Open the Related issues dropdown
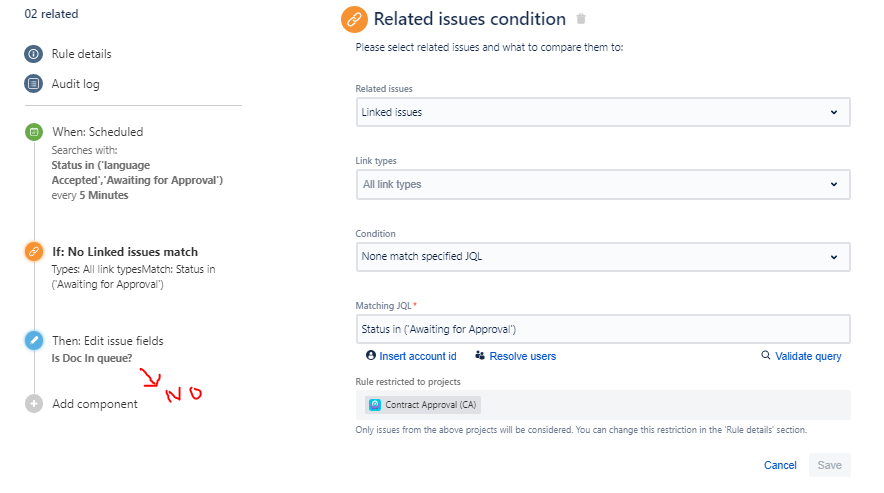The image size is (884, 493). [603, 112]
